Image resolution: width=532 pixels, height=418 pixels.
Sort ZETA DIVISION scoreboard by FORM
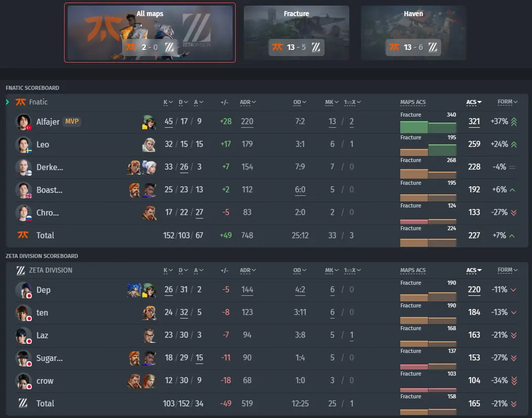pyautogui.click(x=508, y=270)
